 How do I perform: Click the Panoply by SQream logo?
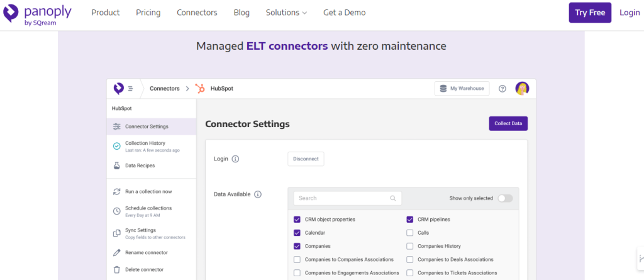pyautogui.click(x=37, y=14)
